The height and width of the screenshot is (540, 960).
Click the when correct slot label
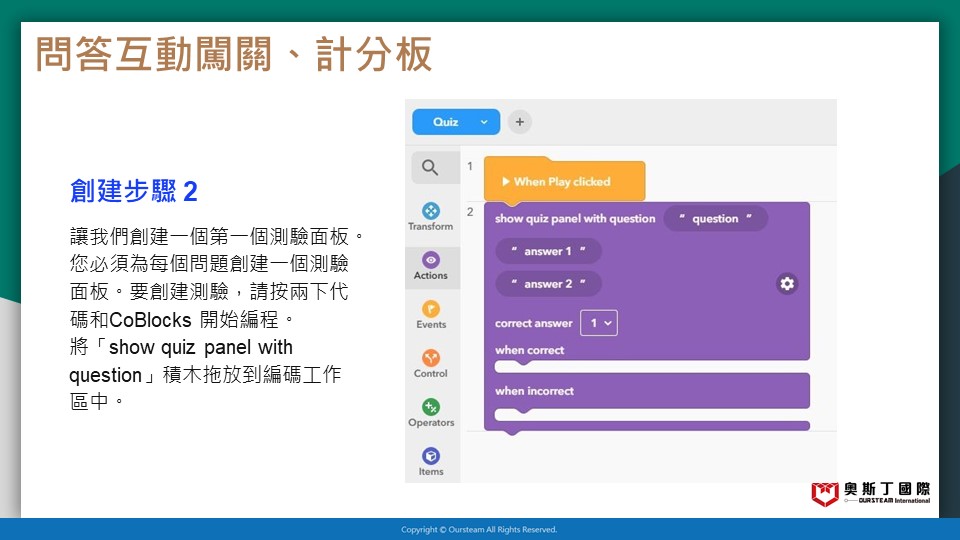click(x=530, y=350)
